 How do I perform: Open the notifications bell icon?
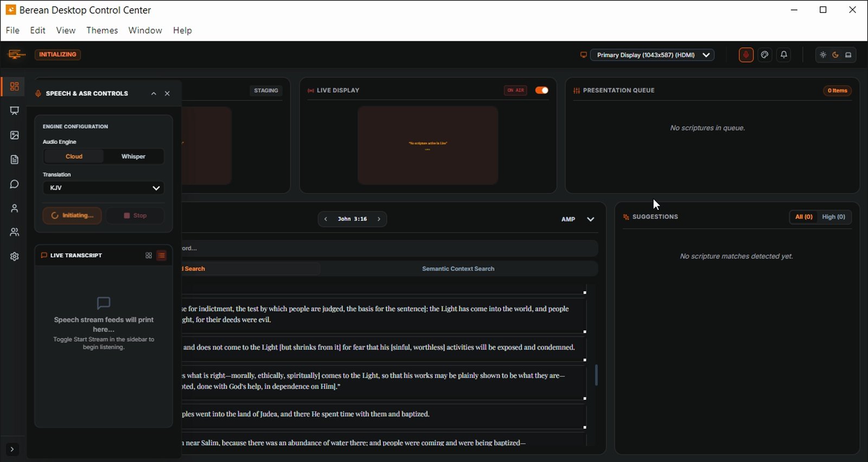coord(784,55)
